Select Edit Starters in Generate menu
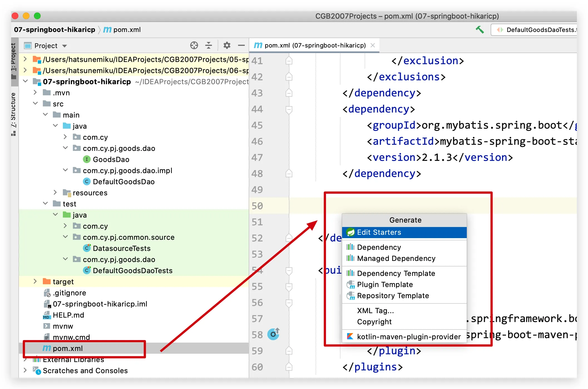The width and height of the screenshot is (588, 389). pos(404,232)
